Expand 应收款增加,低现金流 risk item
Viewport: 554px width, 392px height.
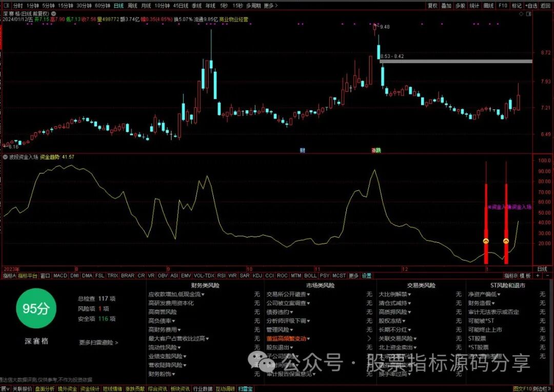pyautogui.click(x=176, y=295)
